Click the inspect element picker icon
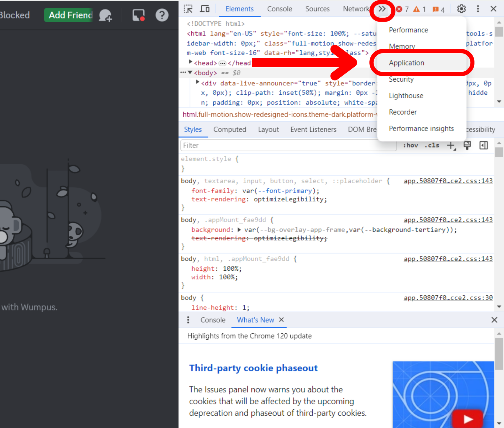Viewport: 504px width, 428px height. [188, 9]
